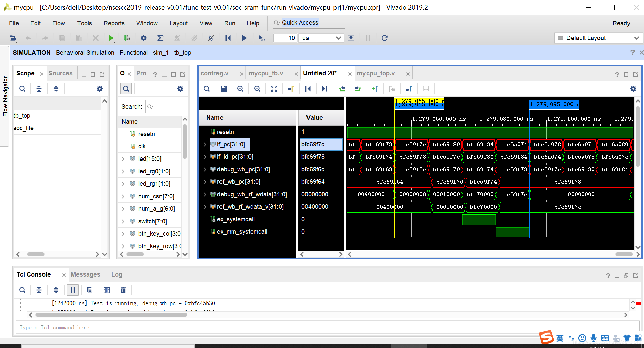Open Objects panel settings gear
Viewport: 644px width, 348px height.
click(180, 89)
